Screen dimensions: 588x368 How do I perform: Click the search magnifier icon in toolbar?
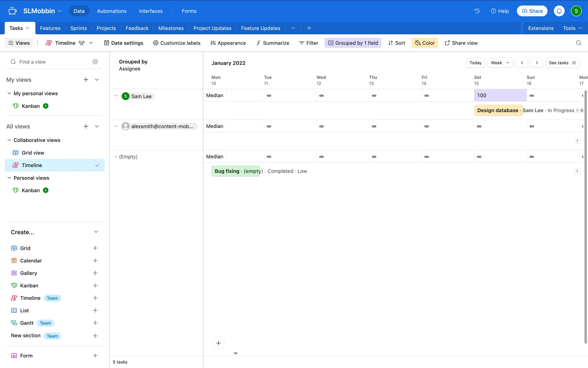coord(578,43)
